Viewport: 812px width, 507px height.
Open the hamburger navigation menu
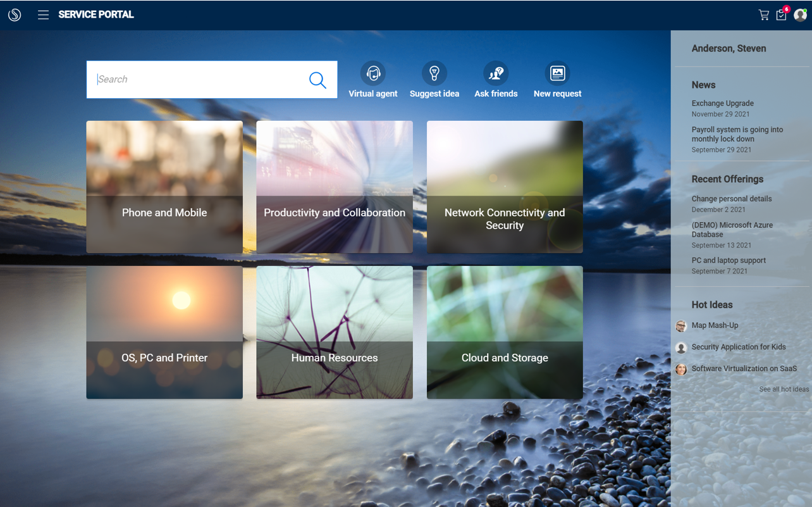pos(43,14)
